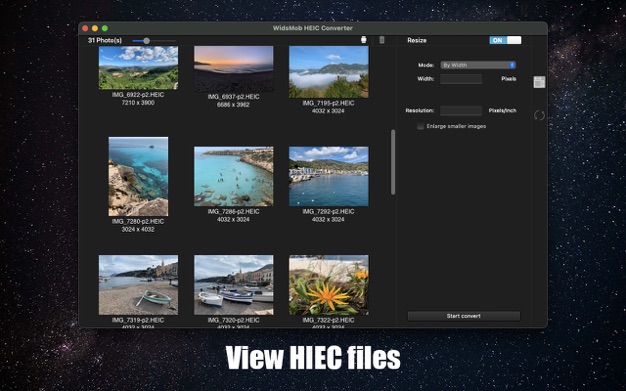This screenshot has height=391, width=626.
Task: Click the Pixels/Inch unit label
Action: (502, 111)
